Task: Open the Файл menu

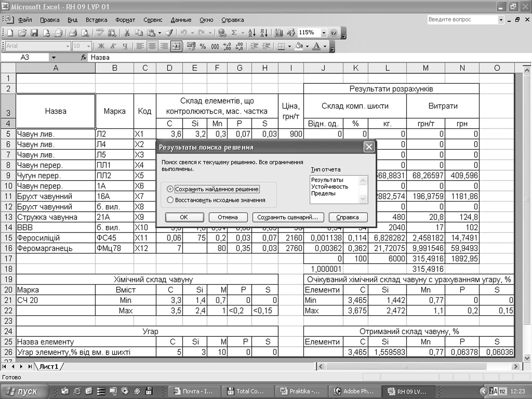Action: tap(25, 20)
